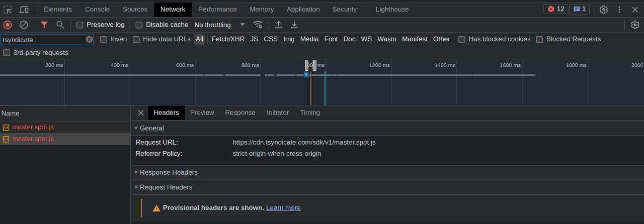Filter requests by JS type

coord(255,39)
